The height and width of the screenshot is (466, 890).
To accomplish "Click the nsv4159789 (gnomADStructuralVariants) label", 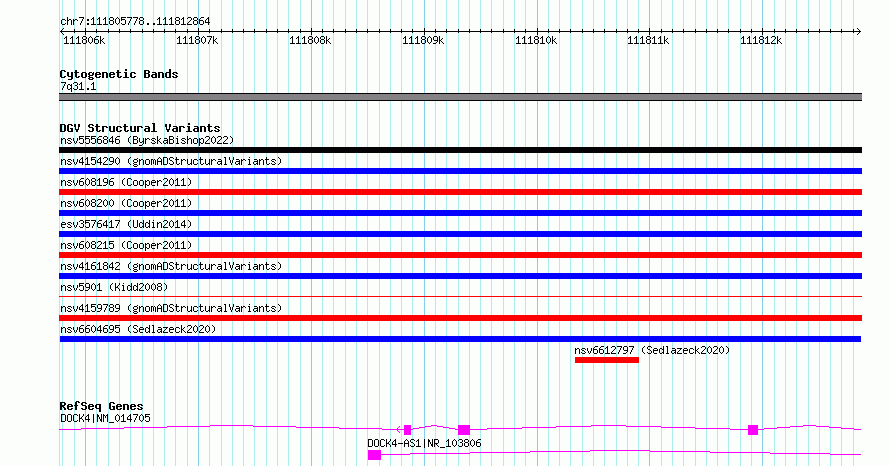I will pyautogui.click(x=171, y=308).
